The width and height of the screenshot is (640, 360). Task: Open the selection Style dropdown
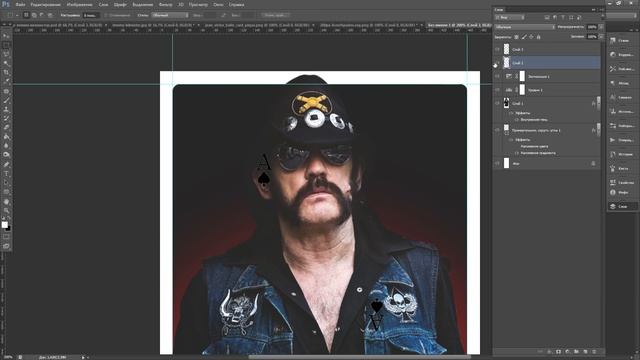[x=170, y=15]
